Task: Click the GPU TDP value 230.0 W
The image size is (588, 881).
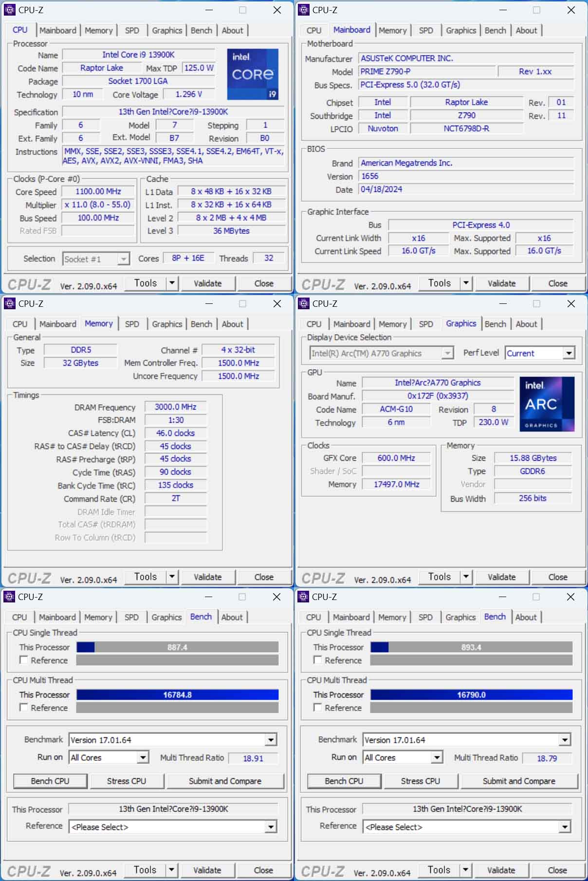Action: point(494,422)
